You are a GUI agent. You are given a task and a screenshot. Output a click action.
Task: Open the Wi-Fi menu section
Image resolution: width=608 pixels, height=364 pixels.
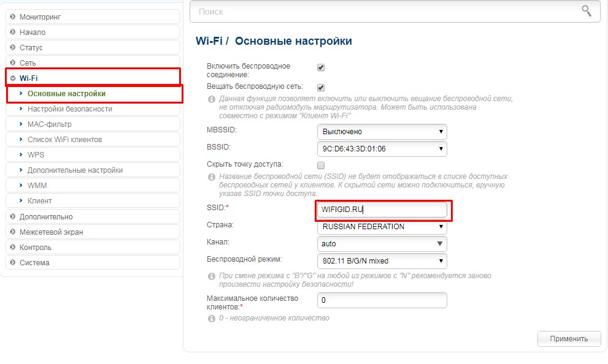pos(93,77)
